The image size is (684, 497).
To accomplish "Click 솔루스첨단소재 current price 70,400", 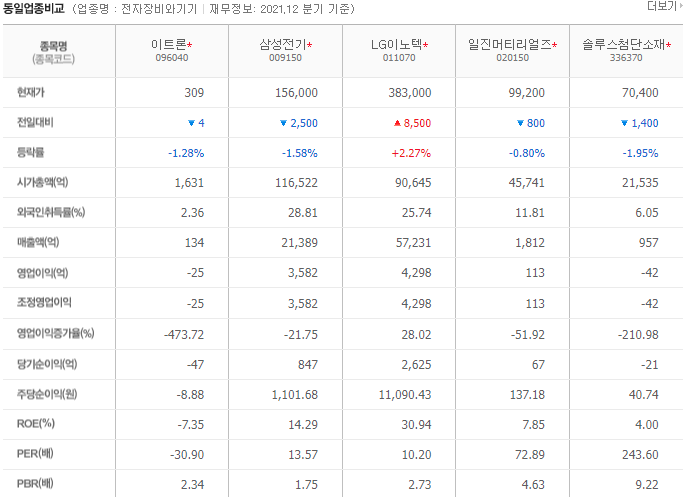I will click(x=640, y=93).
